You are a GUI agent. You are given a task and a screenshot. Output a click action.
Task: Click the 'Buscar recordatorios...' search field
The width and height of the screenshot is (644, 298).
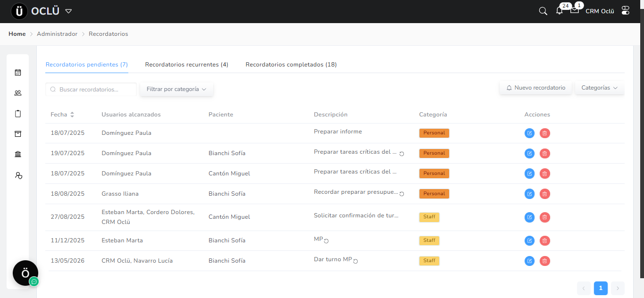[91, 89]
